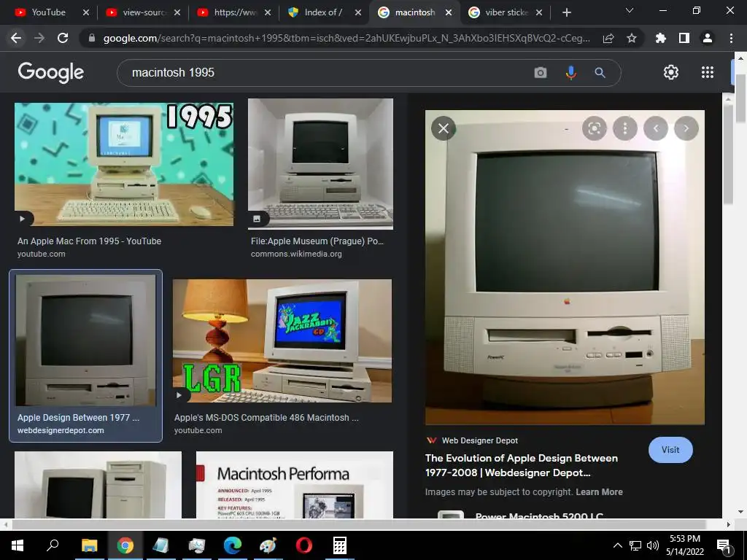This screenshot has width=747, height=560.
Task: Switch to the view-source tab
Action: (138, 12)
